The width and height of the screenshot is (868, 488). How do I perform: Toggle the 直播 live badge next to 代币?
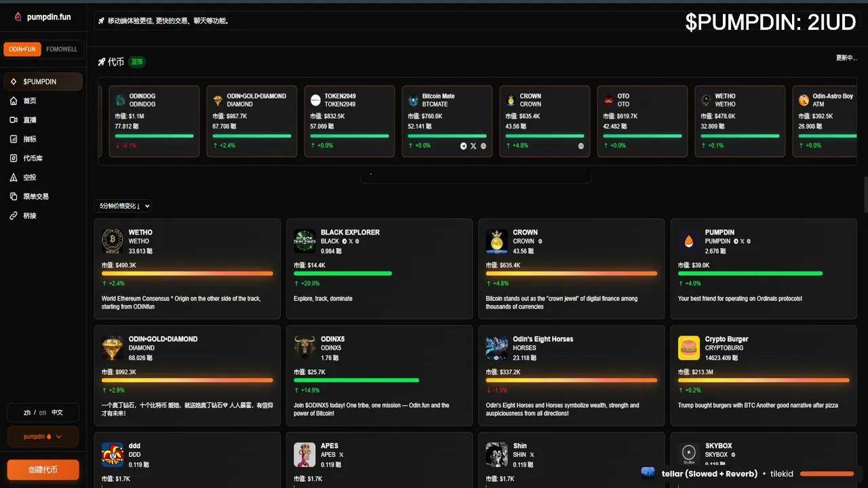click(x=137, y=62)
